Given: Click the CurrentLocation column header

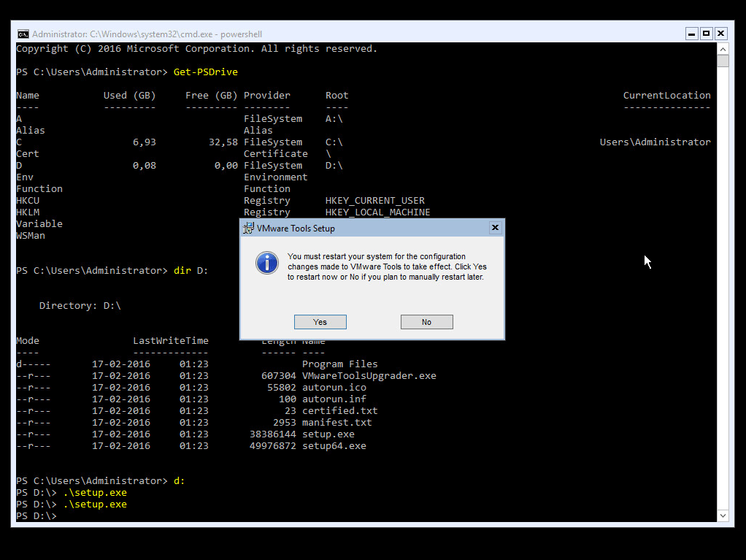Looking at the screenshot, I should 667,95.
